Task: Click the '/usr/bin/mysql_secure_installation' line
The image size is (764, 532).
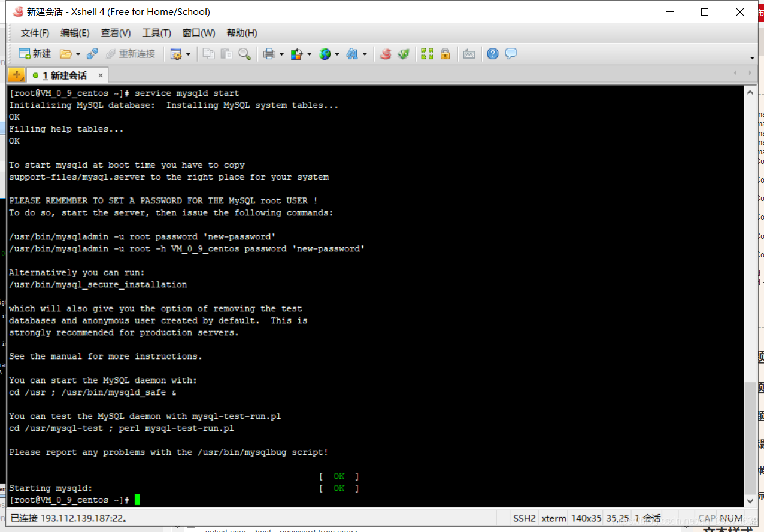Action: tap(98, 285)
